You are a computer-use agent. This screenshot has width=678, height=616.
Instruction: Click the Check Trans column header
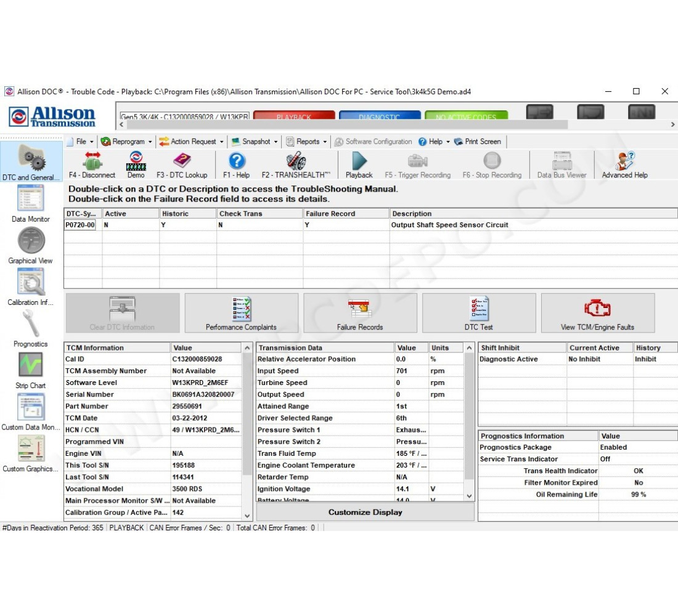click(259, 214)
